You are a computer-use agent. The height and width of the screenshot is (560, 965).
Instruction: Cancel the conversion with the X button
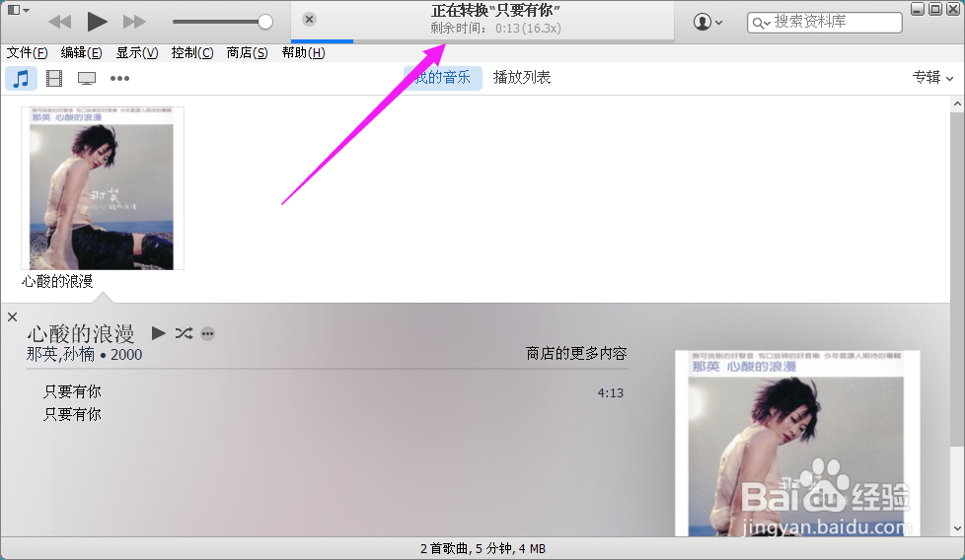pyautogui.click(x=310, y=20)
